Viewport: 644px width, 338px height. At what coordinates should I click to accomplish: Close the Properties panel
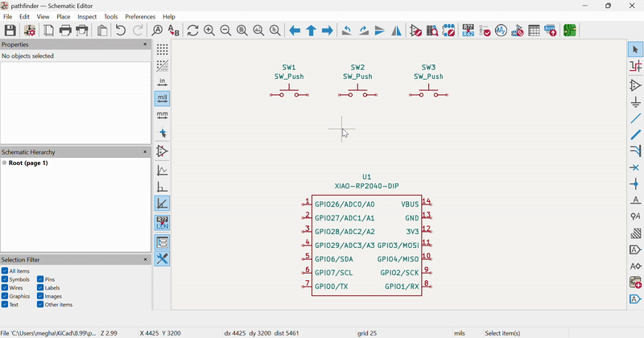point(145,45)
